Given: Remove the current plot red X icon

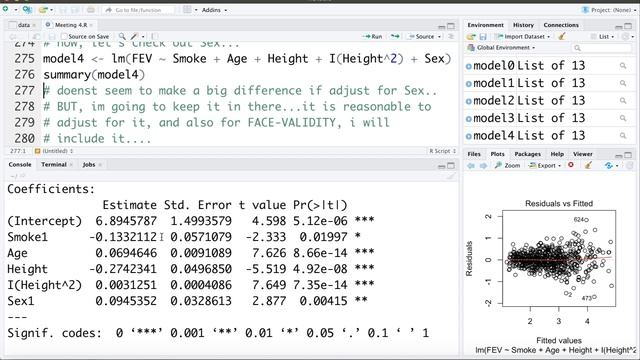Looking at the screenshot, I should click(x=571, y=165).
